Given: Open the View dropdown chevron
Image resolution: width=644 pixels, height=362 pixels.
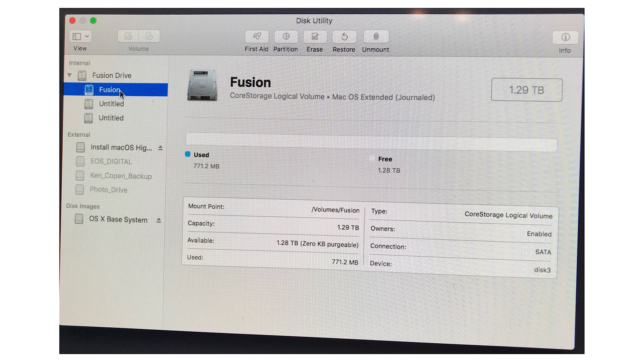Looking at the screenshot, I should (x=87, y=36).
